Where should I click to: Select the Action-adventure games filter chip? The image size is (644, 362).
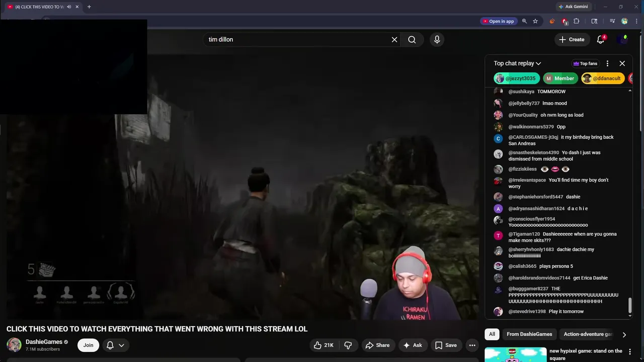[588, 334]
